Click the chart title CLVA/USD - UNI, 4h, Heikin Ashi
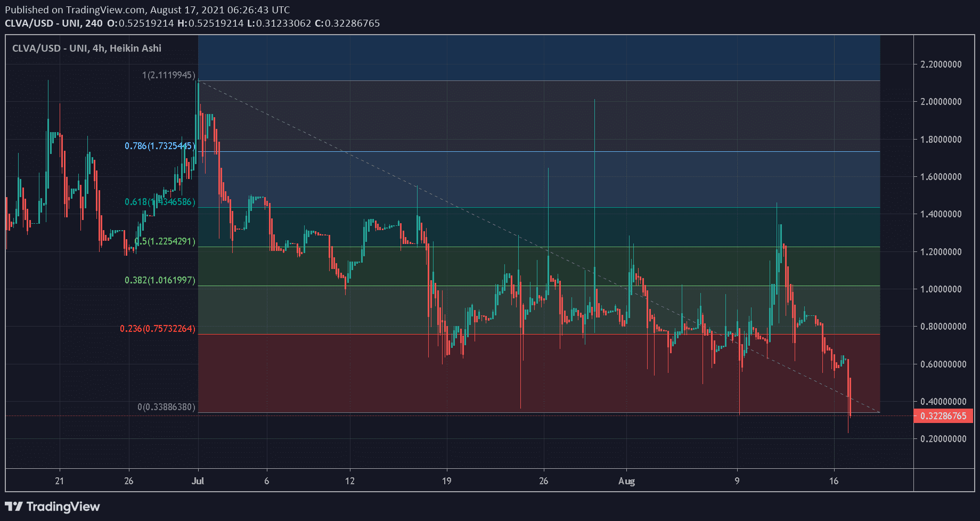Screen dimensions: 980x521 click(87, 48)
